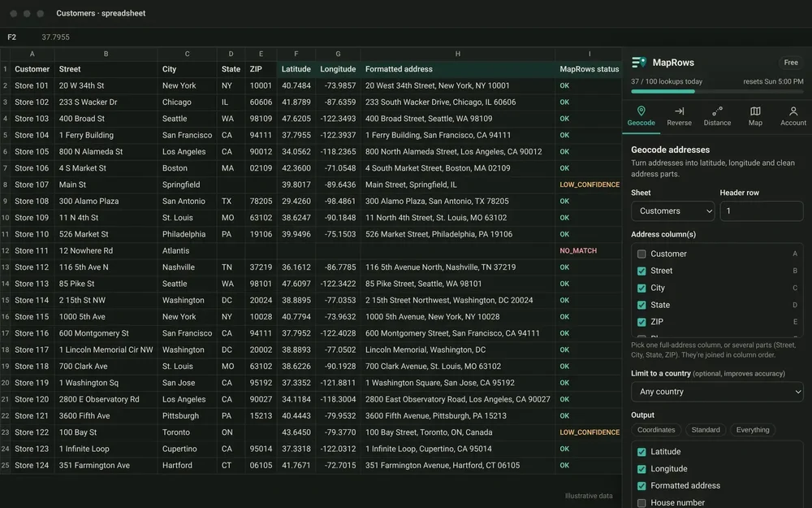The height and width of the screenshot is (508, 812).
Task: Uncheck the Longitude output checkbox
Action: 641,469
